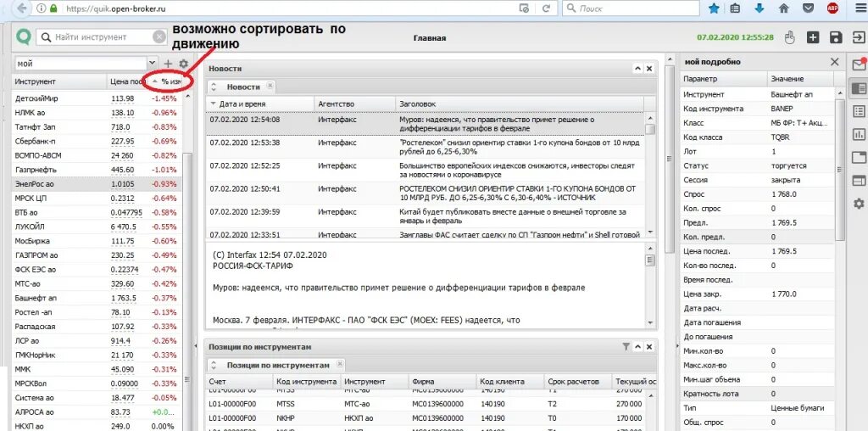Switch to the Новости tab
The width and height of the screenshot is (868, 431).
tap(243, 87)
